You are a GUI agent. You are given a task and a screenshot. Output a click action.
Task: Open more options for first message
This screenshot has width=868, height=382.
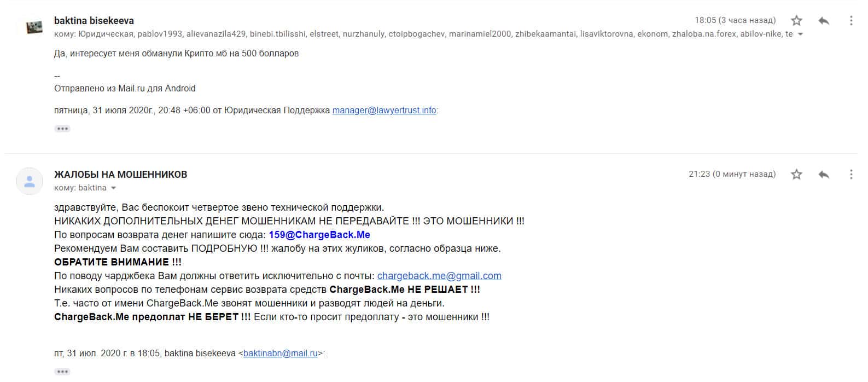click(x=850, y=21)
